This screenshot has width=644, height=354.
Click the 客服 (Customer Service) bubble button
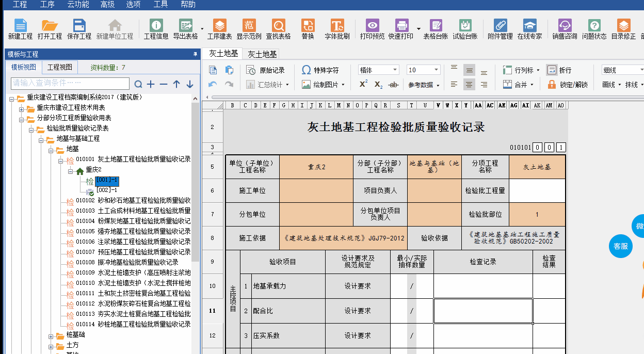point(620,246)
